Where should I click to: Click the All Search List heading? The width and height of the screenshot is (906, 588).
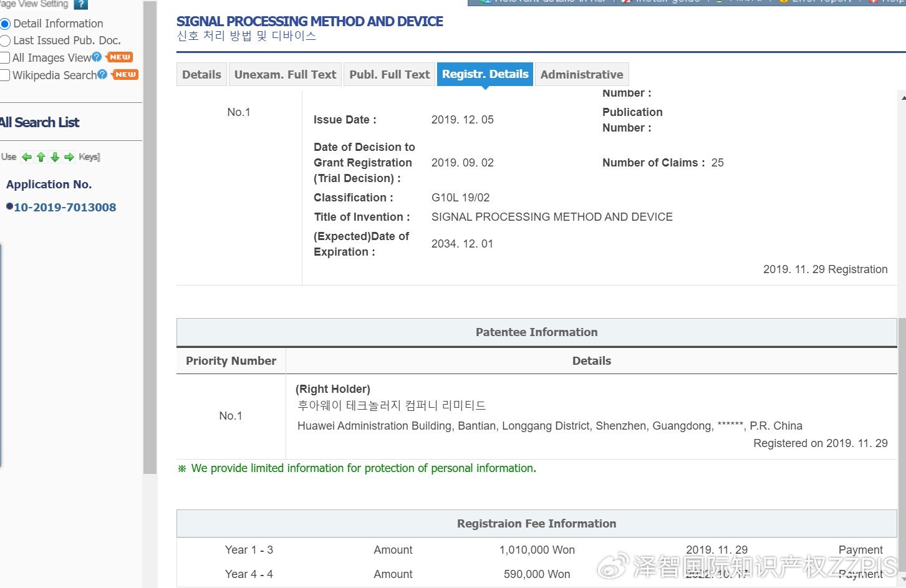pos(40,123)
